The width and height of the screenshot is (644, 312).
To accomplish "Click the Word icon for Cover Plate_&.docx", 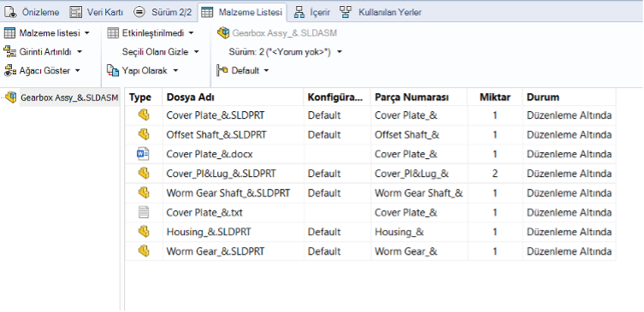I will [x=144, y=154].
